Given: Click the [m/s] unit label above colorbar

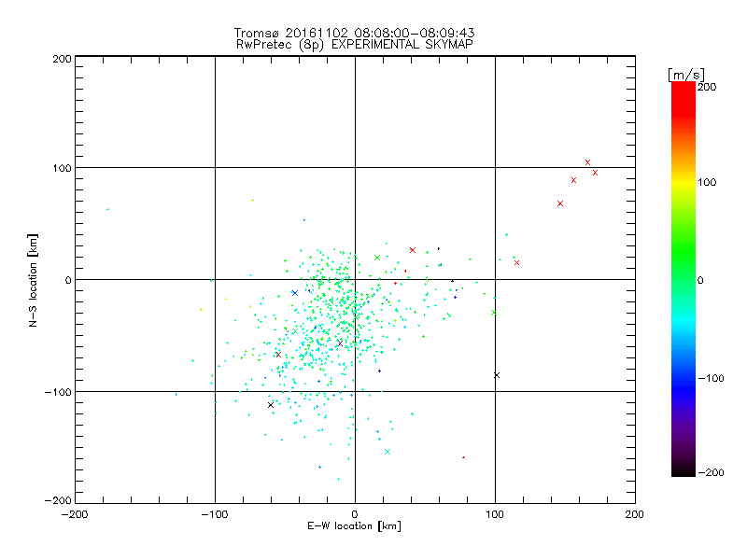Looking at the screenshot, I should 686,75.
